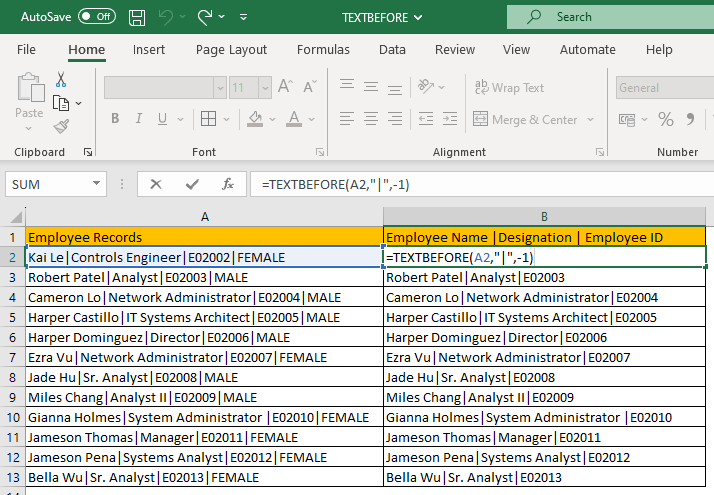Open the Alignment dialog launcher

[x=600, y=152]
